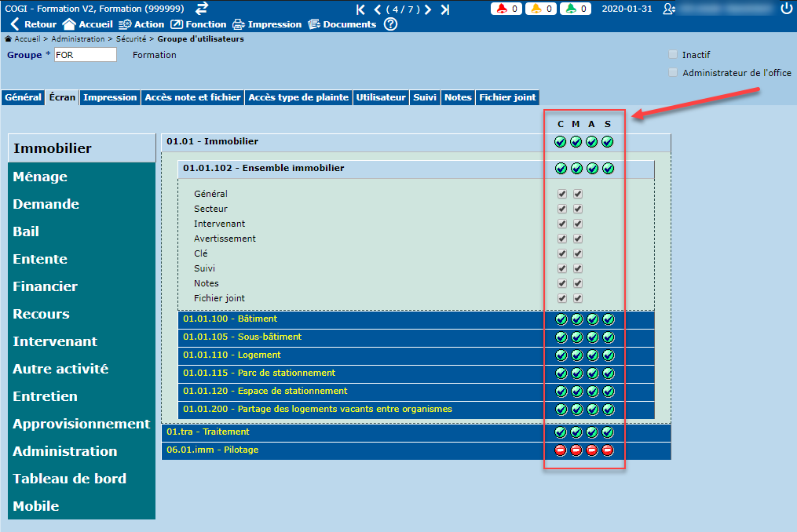The image size is (797, 532).
Task: Click the Groupe input field
Action: 85,55
